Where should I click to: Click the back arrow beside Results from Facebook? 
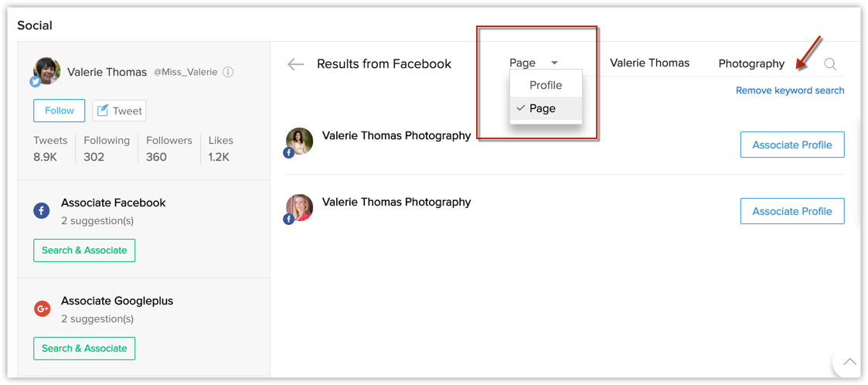(x=295, y=64)
